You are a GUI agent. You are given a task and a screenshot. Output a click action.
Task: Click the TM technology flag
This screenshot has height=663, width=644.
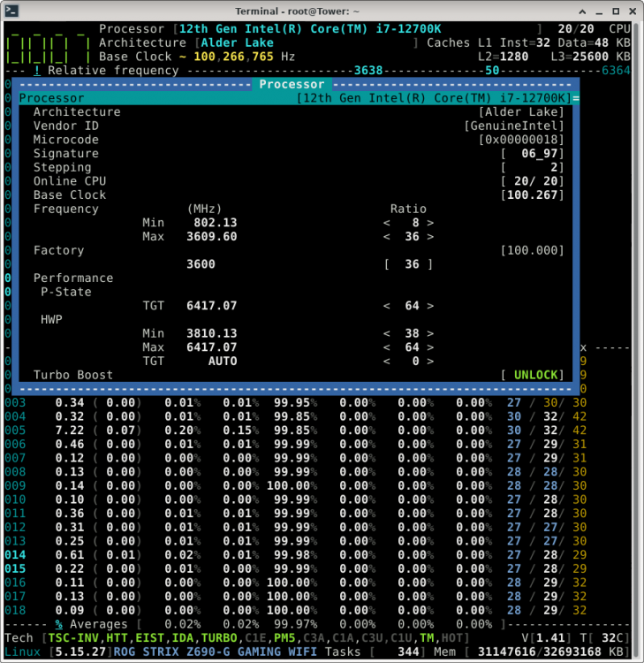pos(427,638)
